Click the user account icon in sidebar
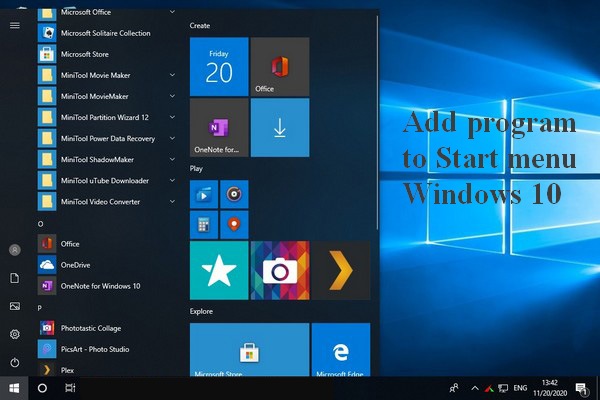The width and height of the screenshot is (600, 400). (x=15, y=250)
